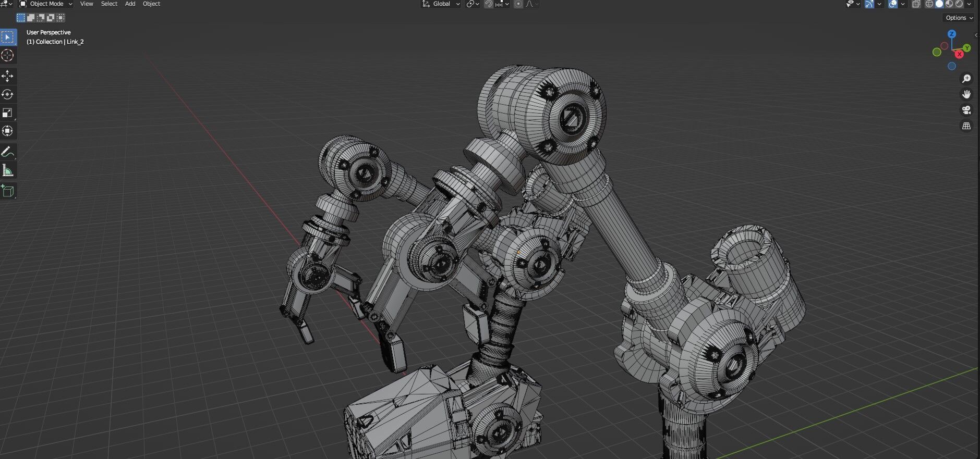Image resolution: width=980 pixels, height=459 pixels.
Task: Open proportional editing falloff dropdown
Action: 531,4
